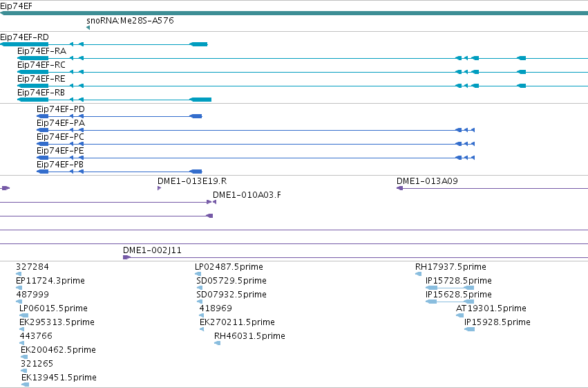The height and width of the screenshot is (388, 588).
Task: Select the Eip74EF-RD transcript label
Action: [x=24, y=37]
